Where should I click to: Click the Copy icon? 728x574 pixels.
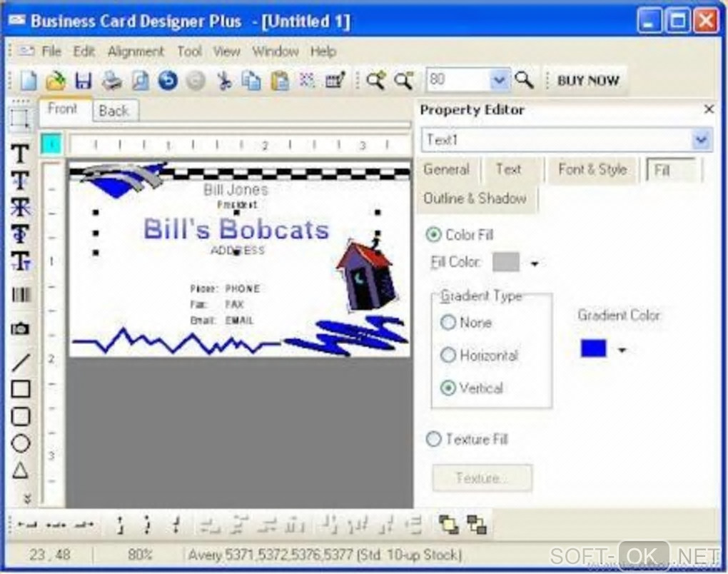click(252, 81)
